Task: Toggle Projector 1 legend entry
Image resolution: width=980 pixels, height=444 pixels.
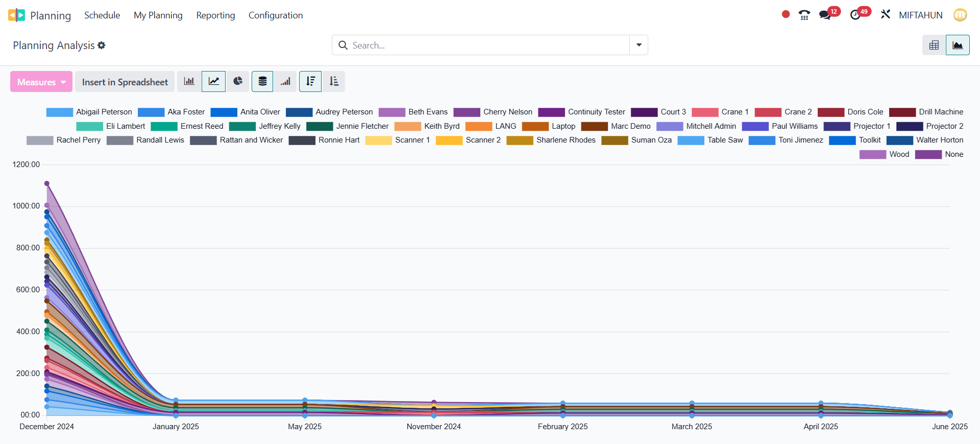Action: (x=856, y=126)
